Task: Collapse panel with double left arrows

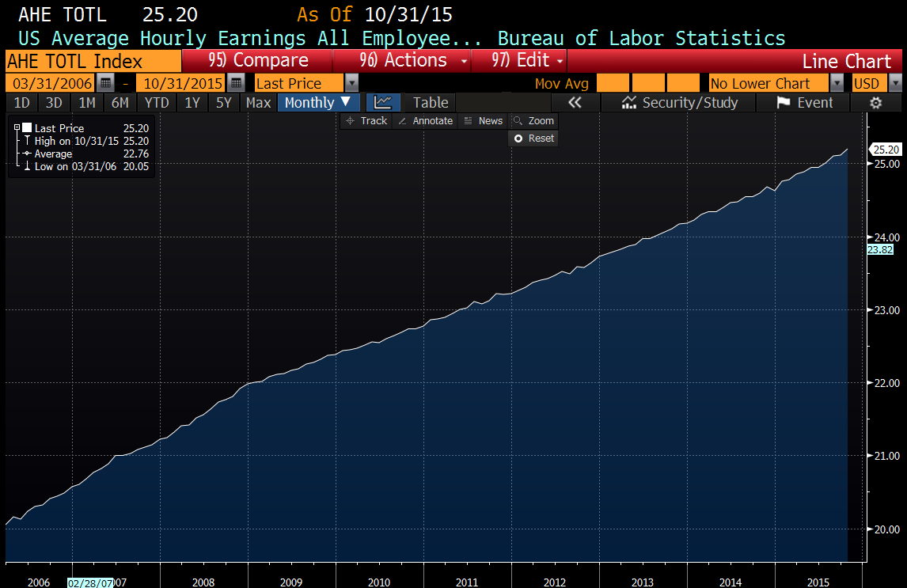Action: click(575, 103)
